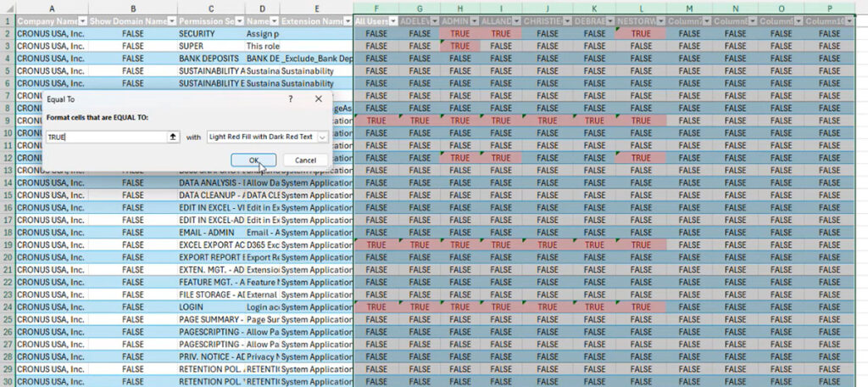Click Show Domain Name FALSE cell in row 17
This screenshot has width=868, height=387.
coord(133,220)
